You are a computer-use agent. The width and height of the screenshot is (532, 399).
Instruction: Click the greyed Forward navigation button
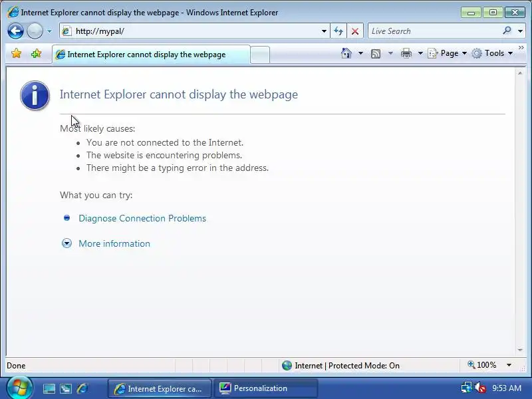[35, 31]
